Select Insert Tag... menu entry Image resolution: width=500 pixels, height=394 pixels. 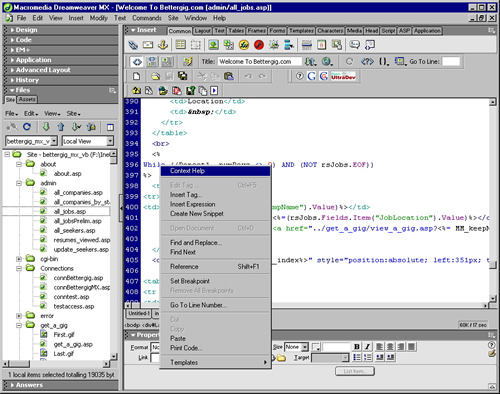215,195
